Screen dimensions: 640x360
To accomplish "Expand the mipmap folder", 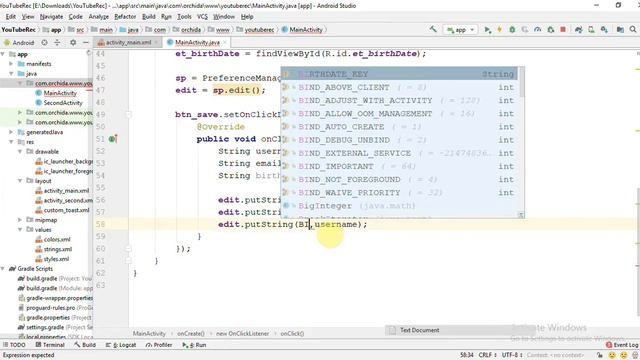I will (x=20, y=220).
